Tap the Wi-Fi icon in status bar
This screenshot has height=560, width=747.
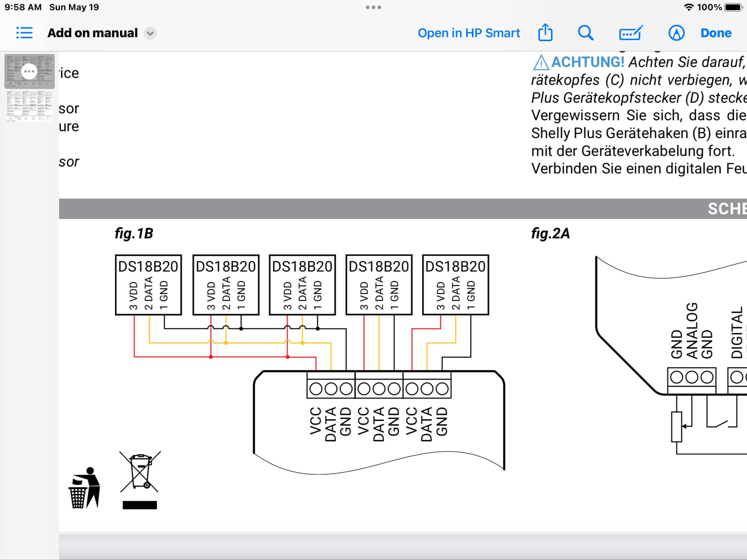point(689,7)
